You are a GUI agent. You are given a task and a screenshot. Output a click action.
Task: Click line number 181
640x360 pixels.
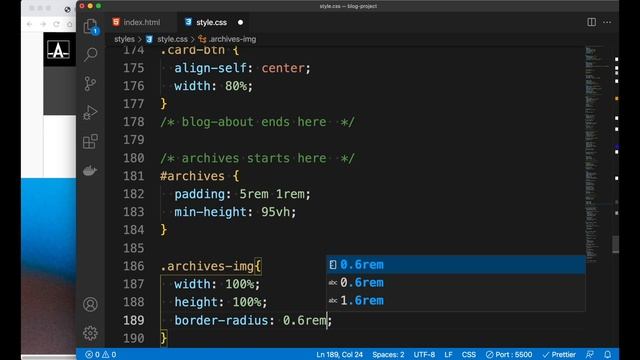click(133, 176)
